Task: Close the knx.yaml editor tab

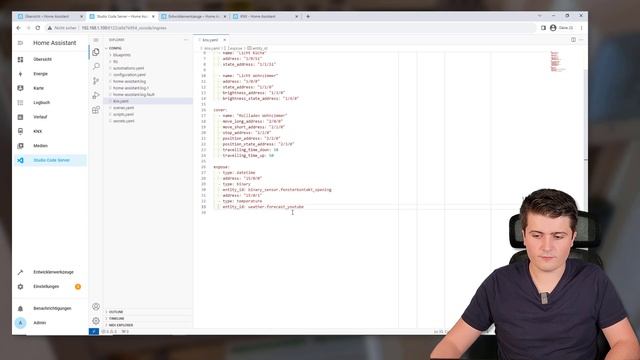Action: [224, 40]
